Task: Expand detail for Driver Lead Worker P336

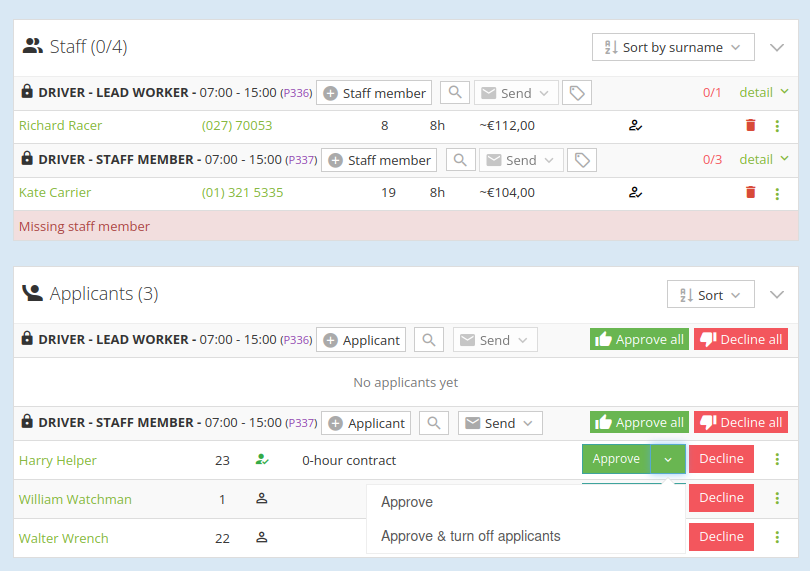Action: coord(764,92)
